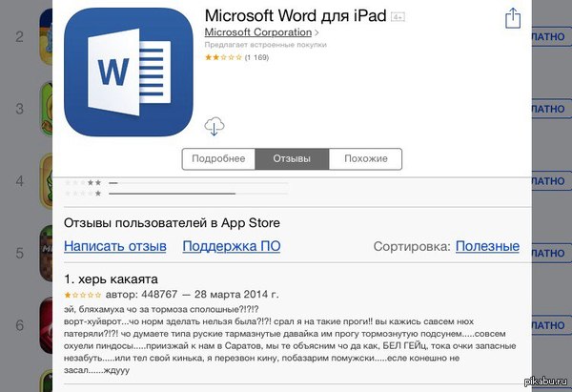Download the app via the cloud icon
Image resolution: width=572 pixels, height=392 pixels.
point(214,126)
